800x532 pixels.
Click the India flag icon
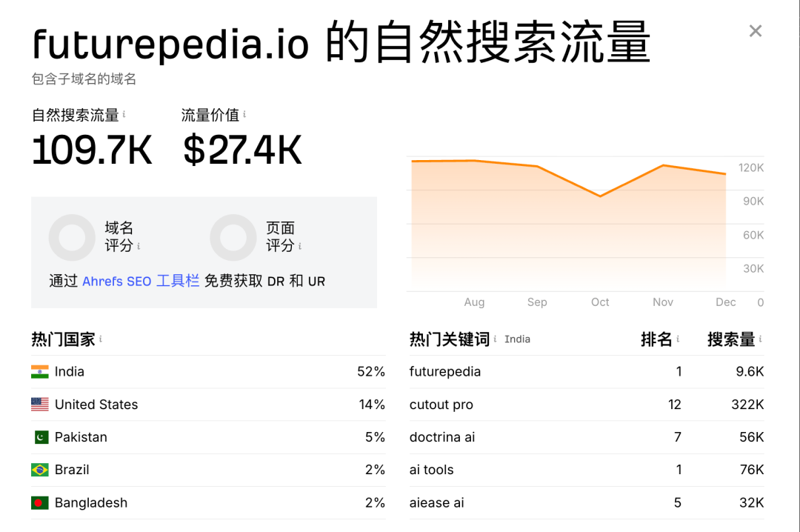(40, 372)
